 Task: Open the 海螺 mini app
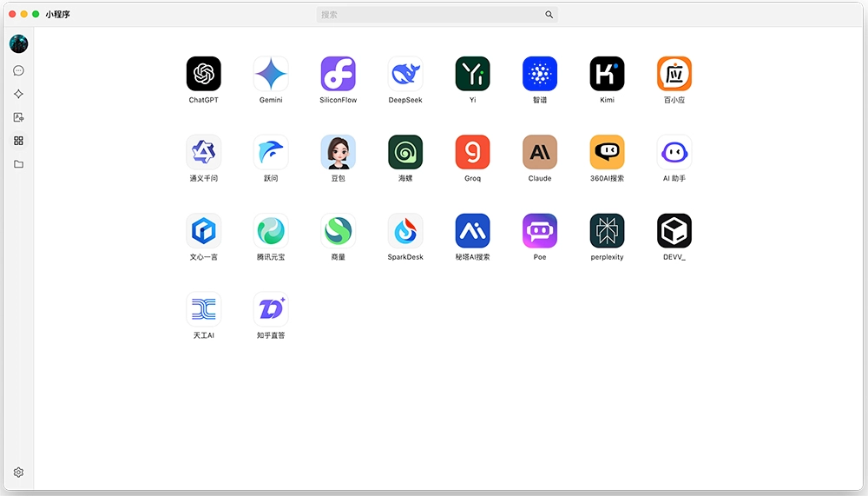pos(405,152)
